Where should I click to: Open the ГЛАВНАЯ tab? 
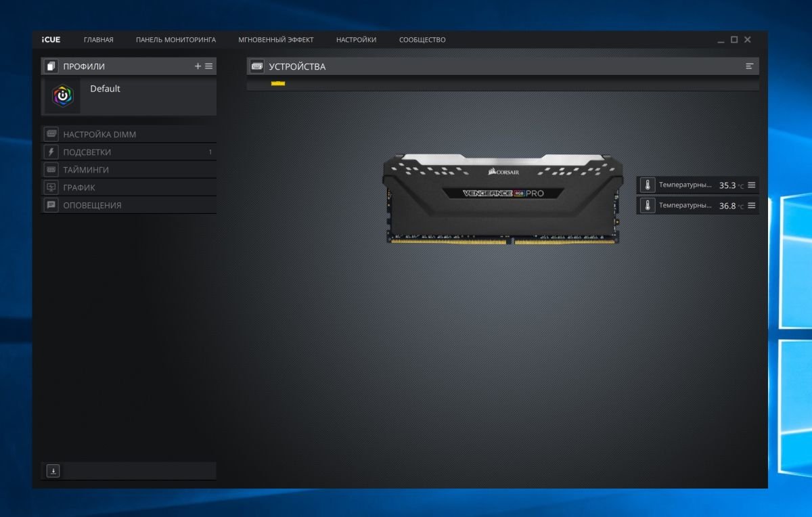pos(99,40)
